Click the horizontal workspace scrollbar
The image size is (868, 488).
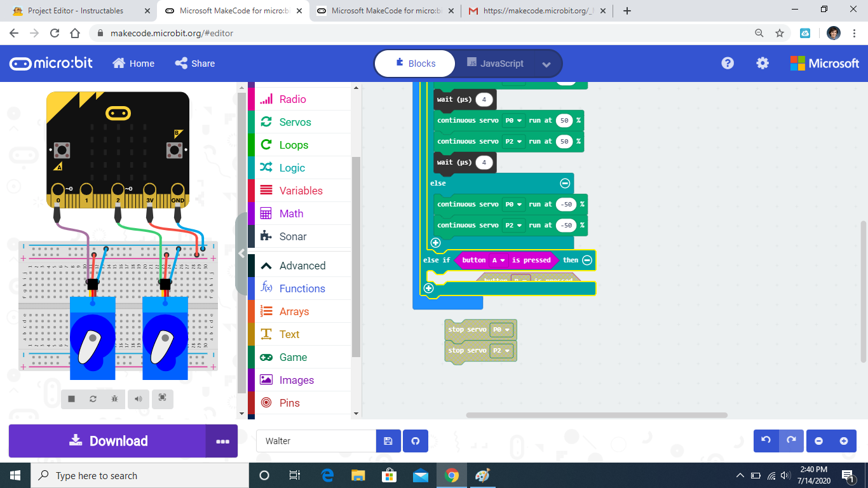pos(597,416)
